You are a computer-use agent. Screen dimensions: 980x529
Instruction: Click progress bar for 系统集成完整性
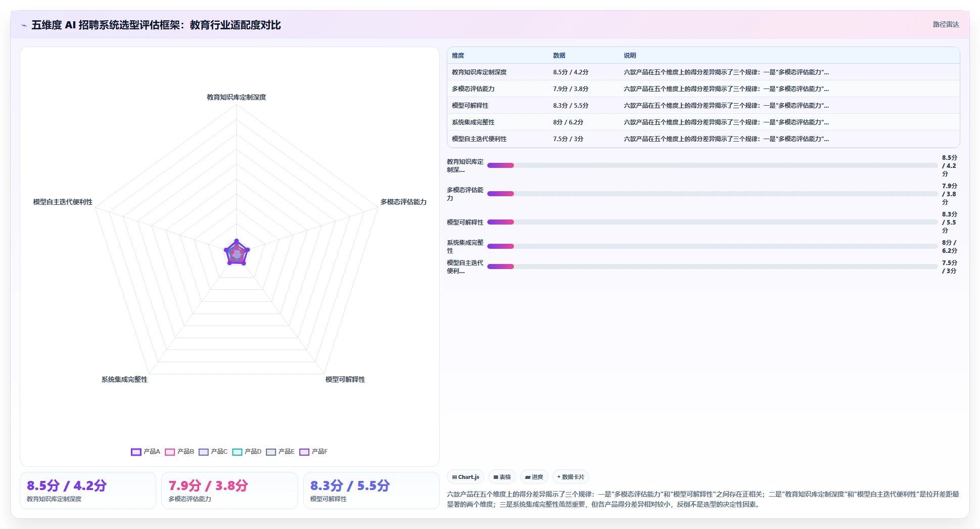(x=712, y=246)
